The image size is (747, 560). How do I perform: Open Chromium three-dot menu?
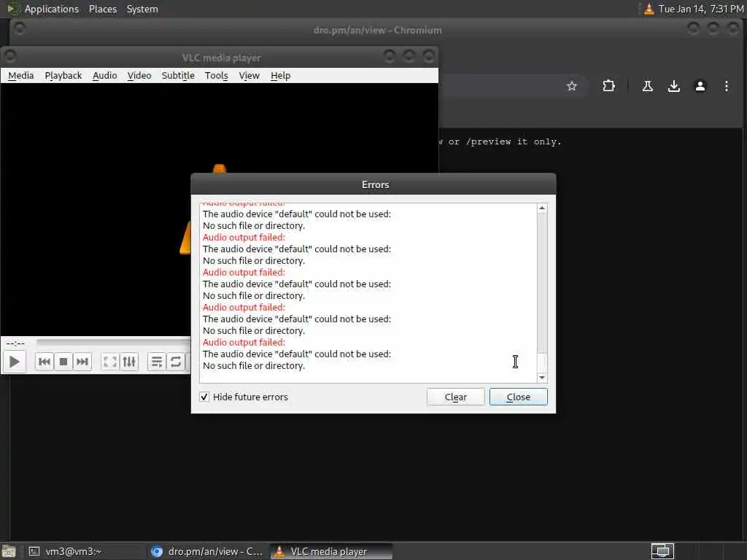coord(726,86)
